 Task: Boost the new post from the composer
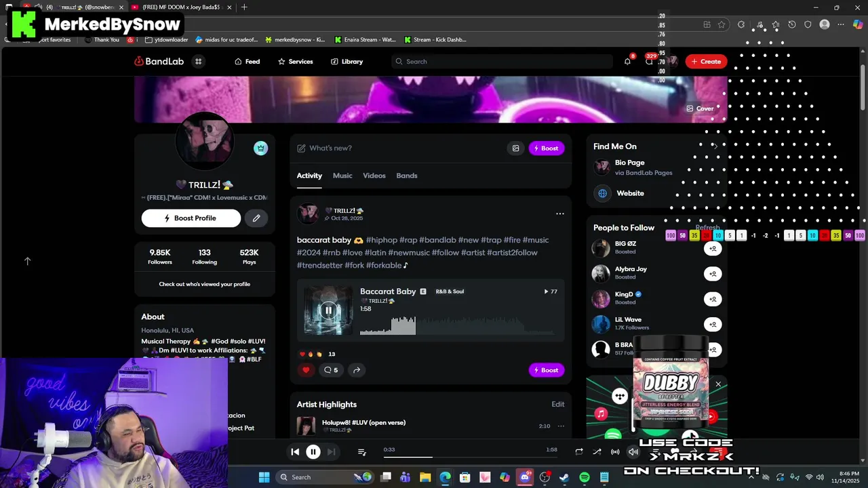pyautogui.click(x=547, y=148)
